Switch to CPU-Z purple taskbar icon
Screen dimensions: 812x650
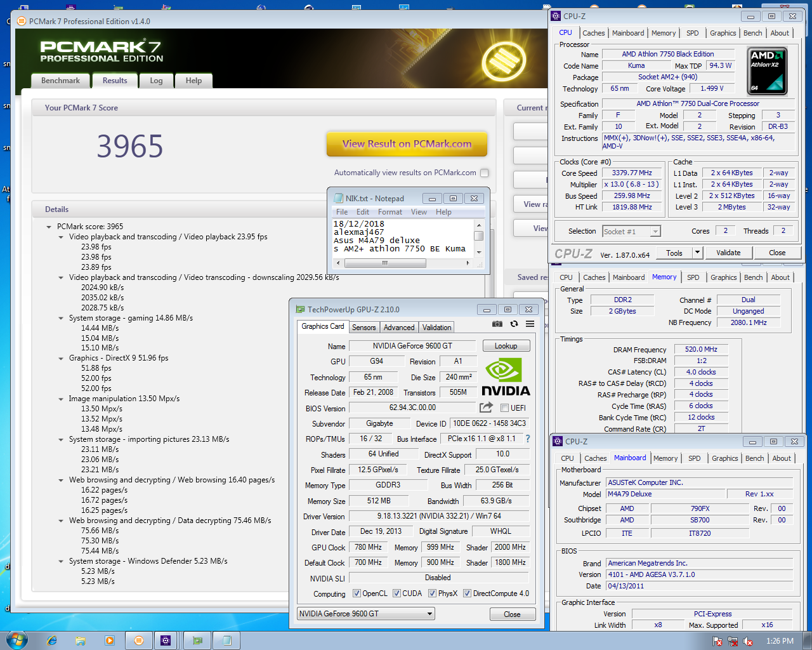tap(166, 640)
